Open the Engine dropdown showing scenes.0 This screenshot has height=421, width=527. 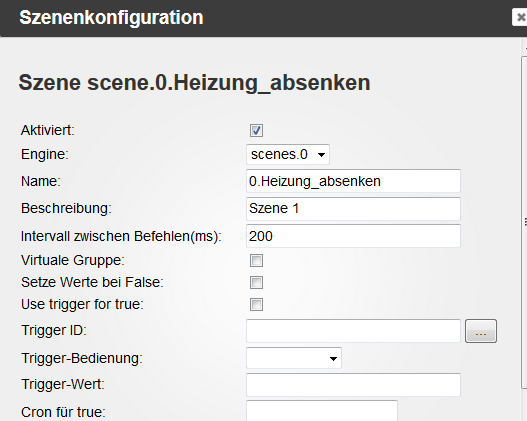pos(288,155)
